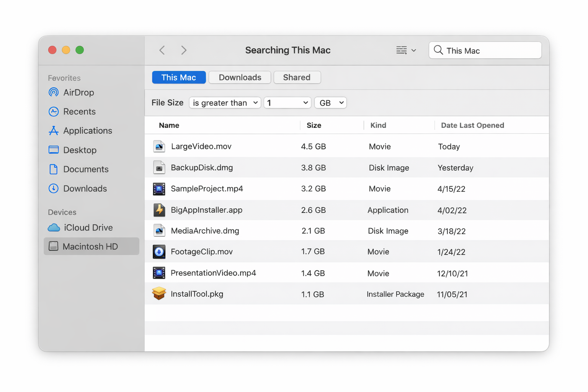The image size is (588, 392).
Task: Select the BackupDisk.dmg file name
Action: 202,167
